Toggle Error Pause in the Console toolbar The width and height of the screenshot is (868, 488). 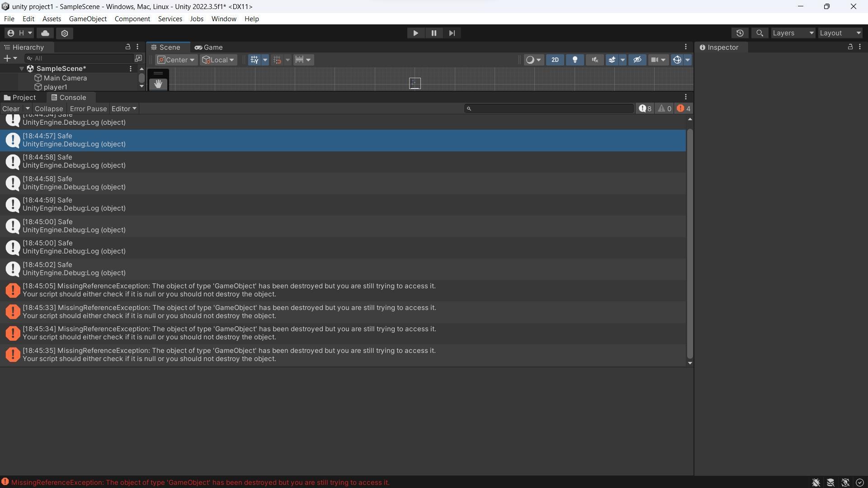tap(88, 108)
